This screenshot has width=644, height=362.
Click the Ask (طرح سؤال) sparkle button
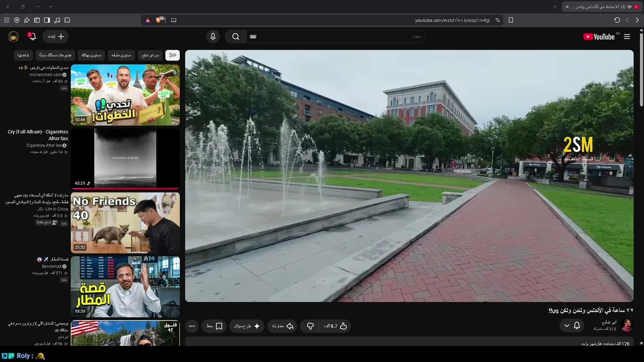[247, 326]
